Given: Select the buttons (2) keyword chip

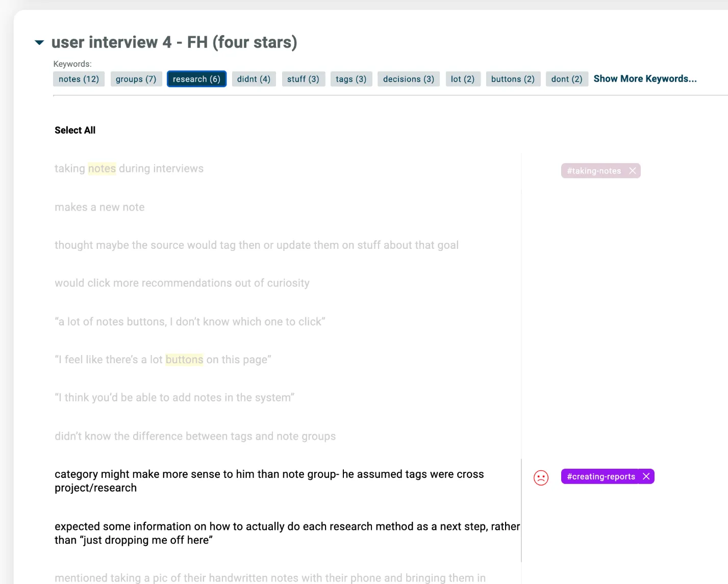Looking at the screenshot, I should 513,79.
